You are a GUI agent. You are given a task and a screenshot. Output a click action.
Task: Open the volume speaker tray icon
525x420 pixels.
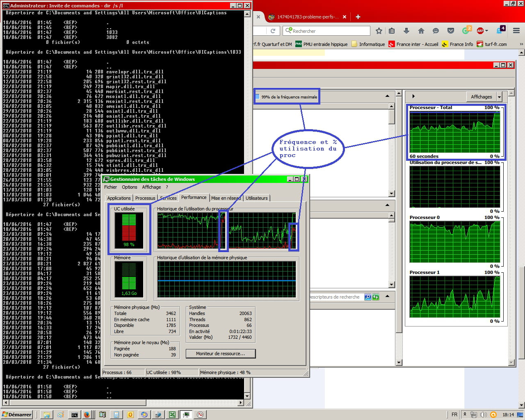[484, 415]
